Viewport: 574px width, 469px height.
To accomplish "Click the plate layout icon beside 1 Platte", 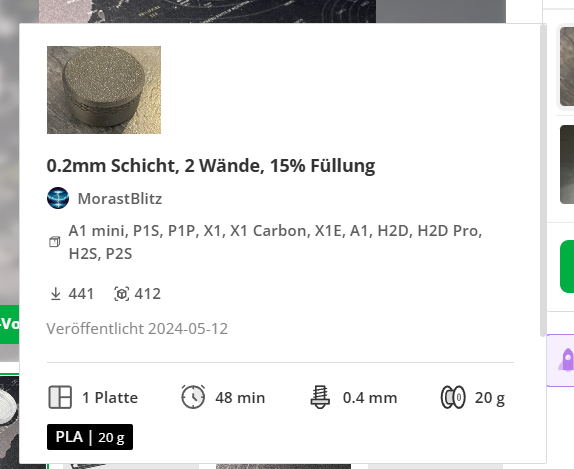I will (x=60, y=397).
